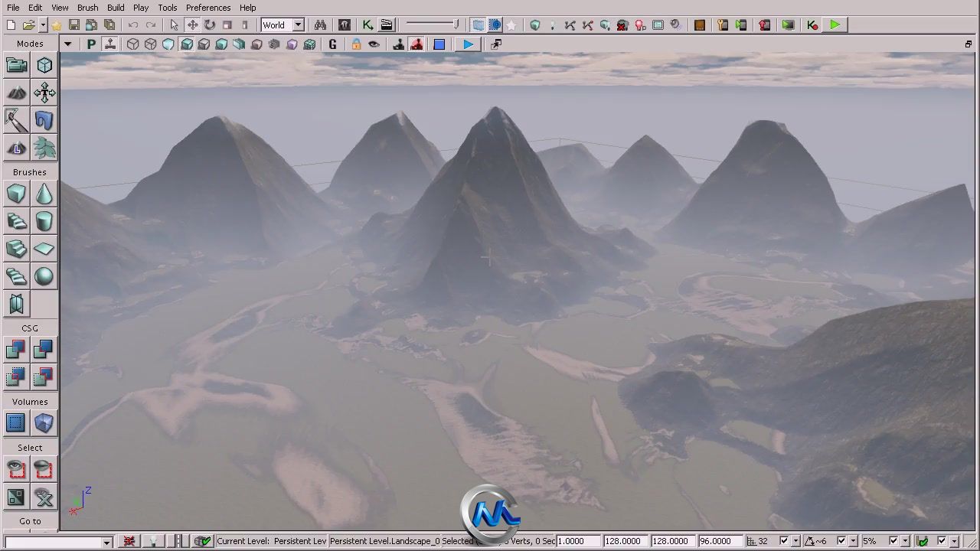Create a Cone brush
Viewport: 980px width, 551px height.
pyautogui.click(x=44, y=194)
